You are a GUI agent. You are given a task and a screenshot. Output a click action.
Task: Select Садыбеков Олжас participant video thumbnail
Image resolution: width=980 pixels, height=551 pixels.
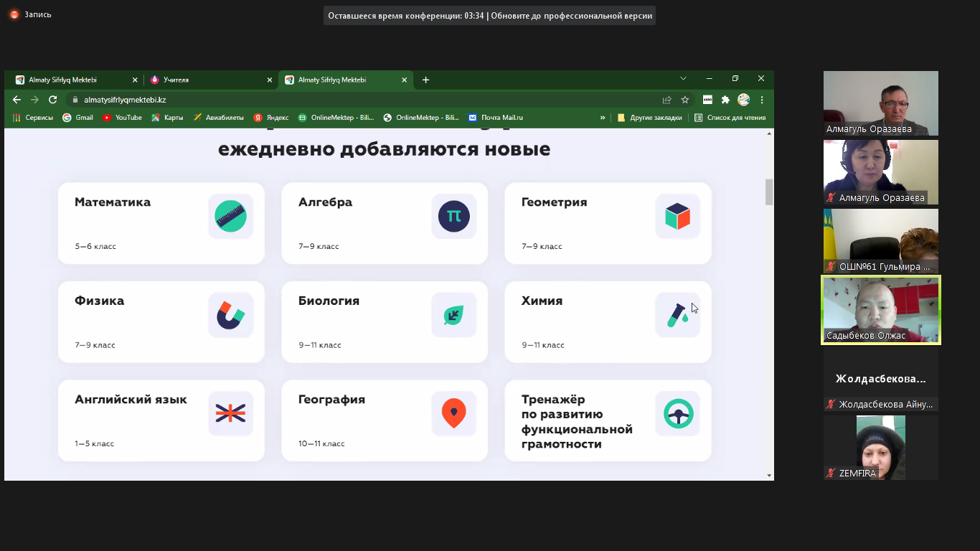coord(880,310)
